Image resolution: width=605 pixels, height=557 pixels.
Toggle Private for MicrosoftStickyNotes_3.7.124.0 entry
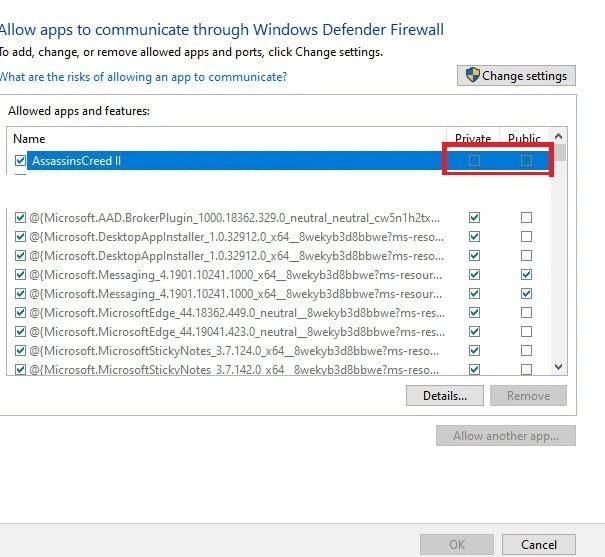475,351
